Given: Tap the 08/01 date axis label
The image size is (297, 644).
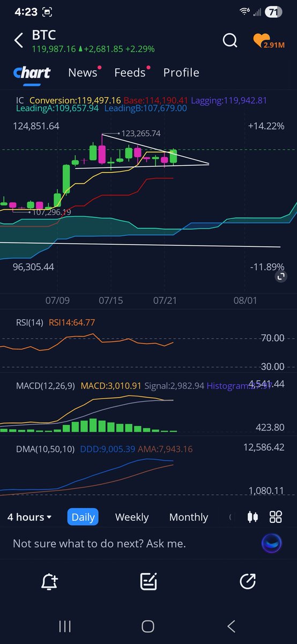Looking at the screenshot, I should [x=245, y=300].
